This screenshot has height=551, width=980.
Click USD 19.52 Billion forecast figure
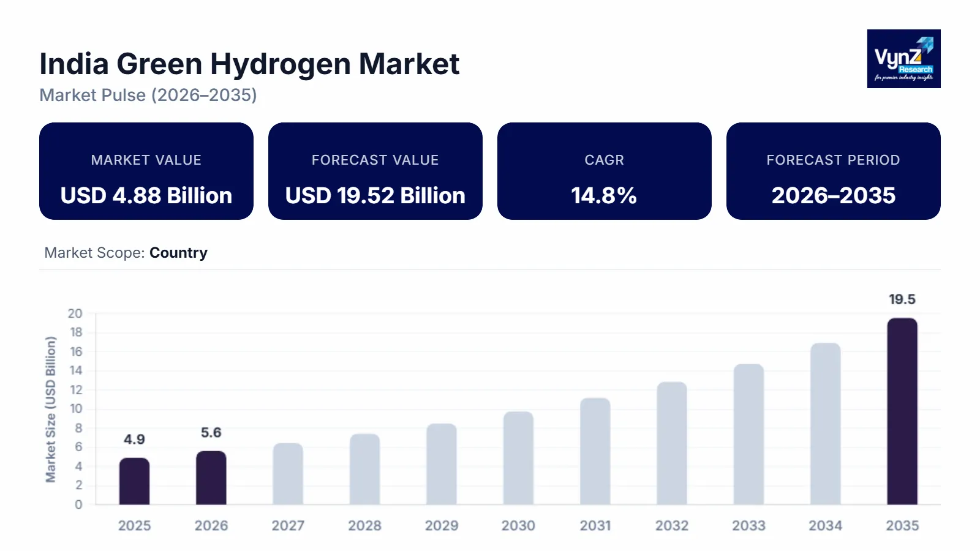375,196
